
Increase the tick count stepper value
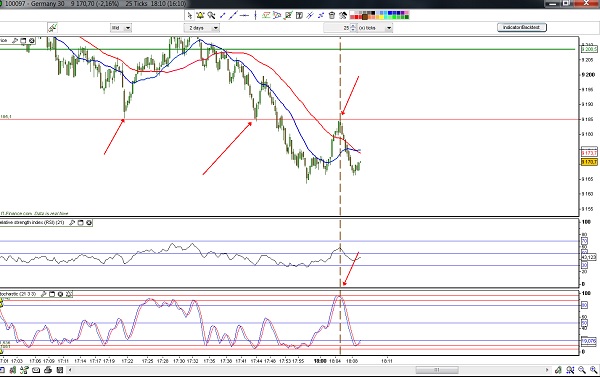click(x=353, y=26)
